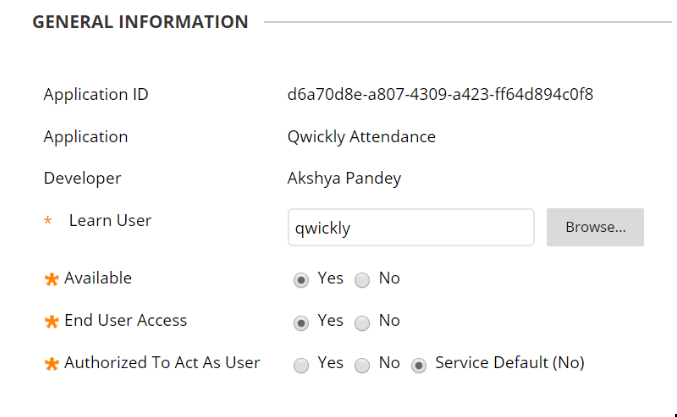Focus the Learn User text field
This screenshot has width=677, height=417.
pyautogui.click(x=411, y=227)
